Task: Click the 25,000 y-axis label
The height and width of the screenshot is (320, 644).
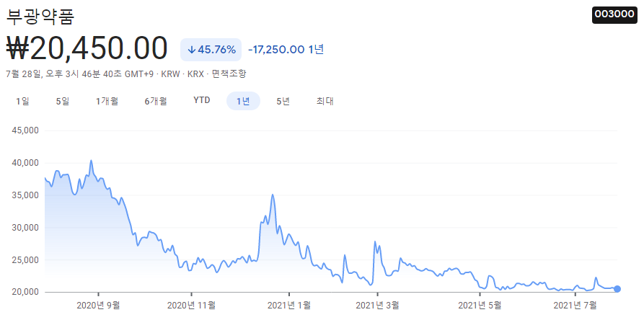Action: coord(26,259)
